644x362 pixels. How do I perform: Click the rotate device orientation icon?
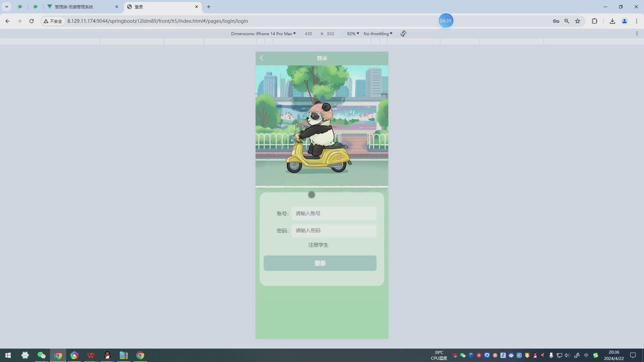point(403,34)
